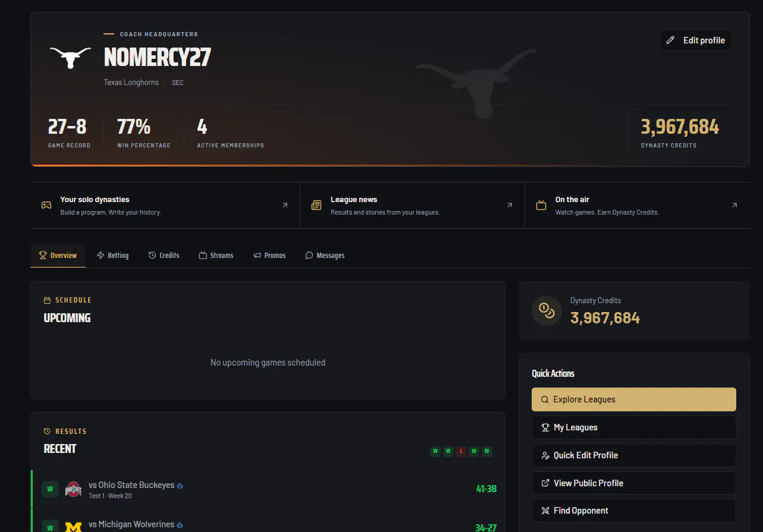Open the On the air card
This screenshot has height=532, width=763.
coord(638,205)
